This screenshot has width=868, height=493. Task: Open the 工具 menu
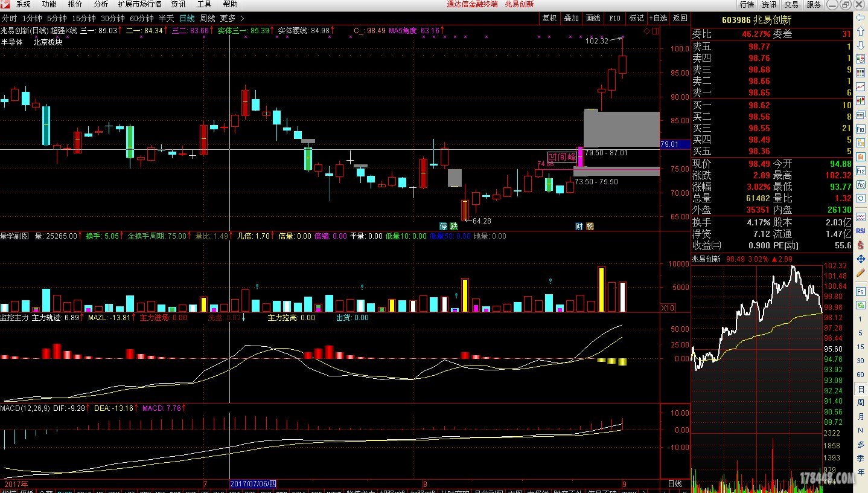[x=205, y=4]
